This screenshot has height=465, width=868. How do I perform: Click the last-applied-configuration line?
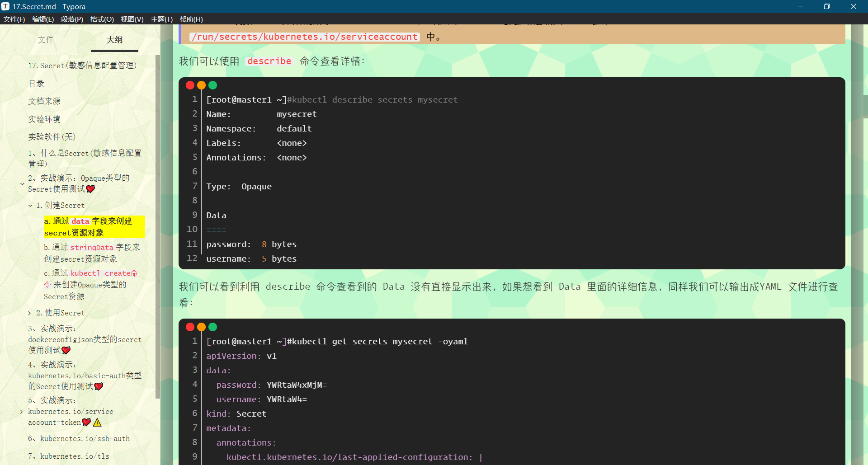(354, 457)
